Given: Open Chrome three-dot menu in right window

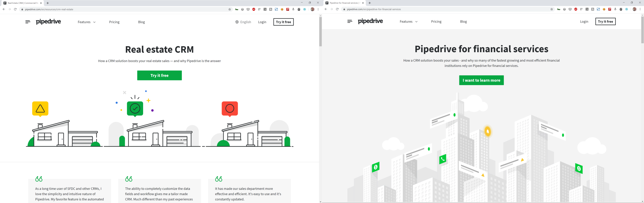Looking at the screenshot, I should click(x=640, y=9).
